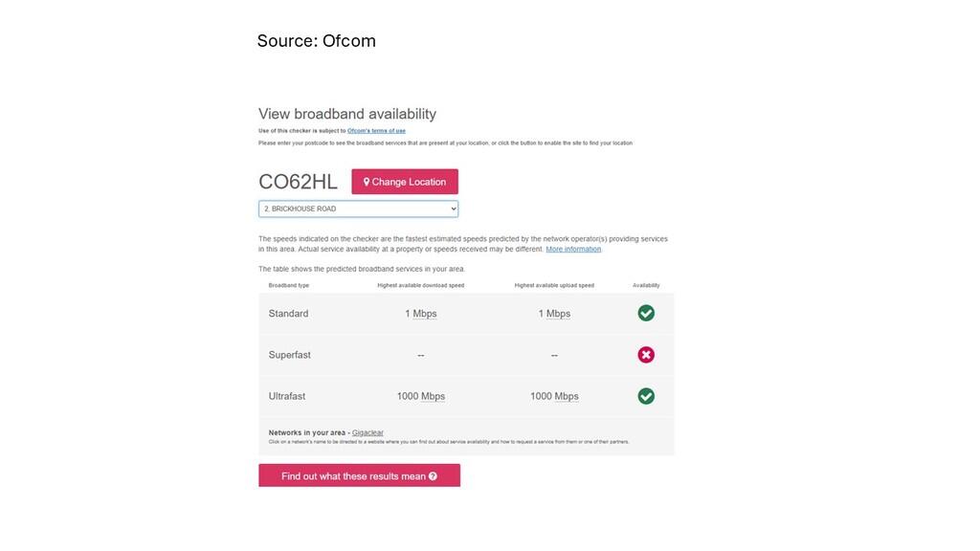Click the question mark icon on results button

click(x=433, y=476)
